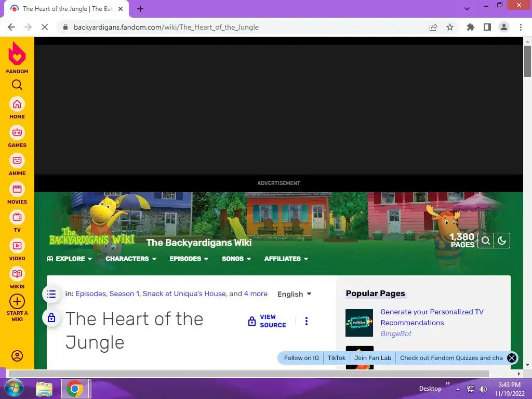This screenshot has width=532, height=399.
Task: Open the Anime section icon
Action: [17, 161]
